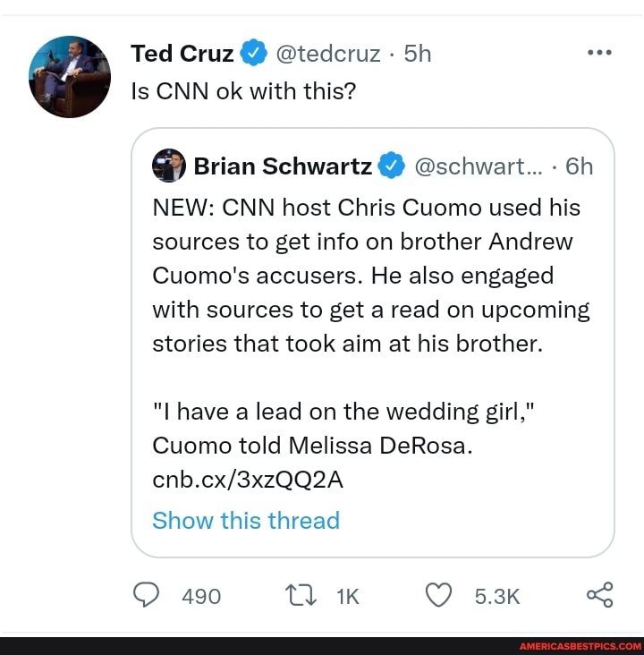Click the 5h timestamp on the tweet
This screenshot has height=655, width=644.
coord(418,54)
